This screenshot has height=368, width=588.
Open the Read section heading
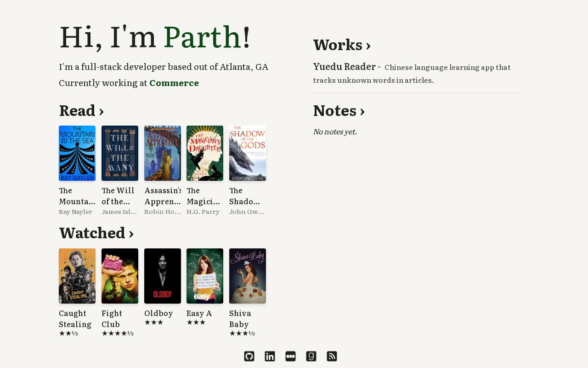click(x=81, y=110)
